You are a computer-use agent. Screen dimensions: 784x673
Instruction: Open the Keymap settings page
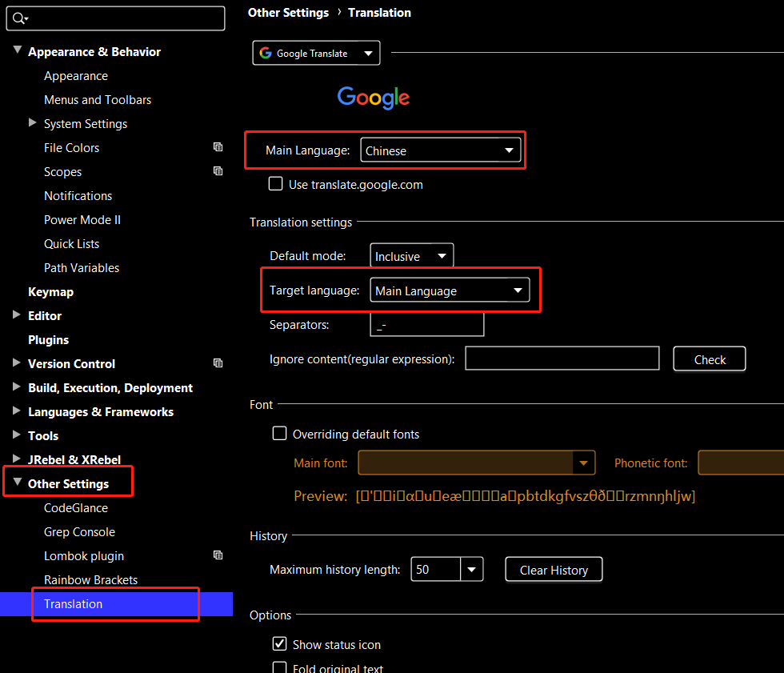click(x=50, y=291)
